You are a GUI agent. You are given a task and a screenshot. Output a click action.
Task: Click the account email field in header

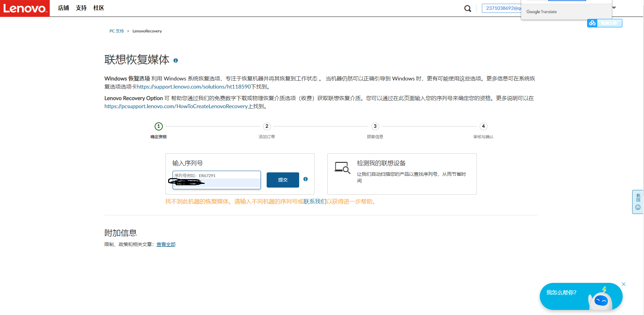click(502, 8)
